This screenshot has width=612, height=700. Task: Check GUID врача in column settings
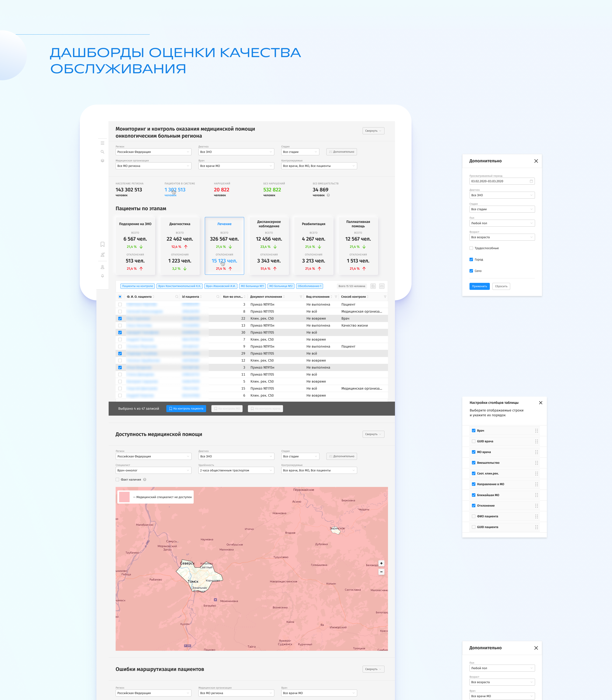[474, 441]
